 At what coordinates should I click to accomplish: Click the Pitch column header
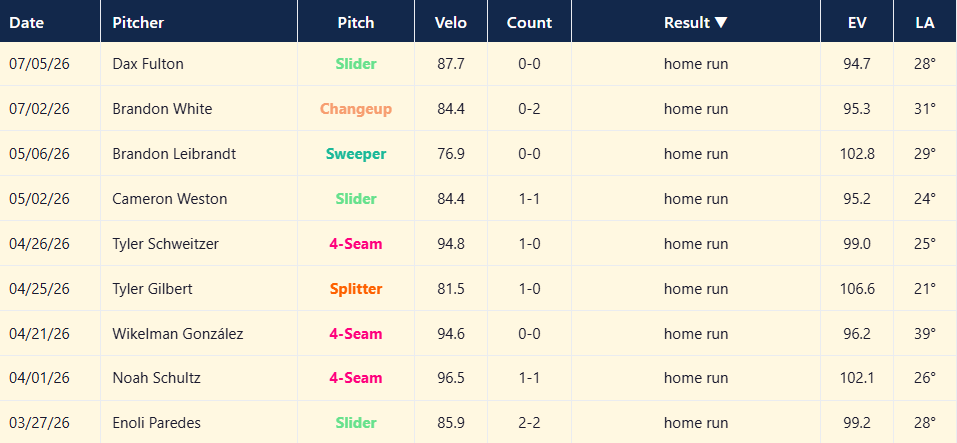(x=356, y=23)
